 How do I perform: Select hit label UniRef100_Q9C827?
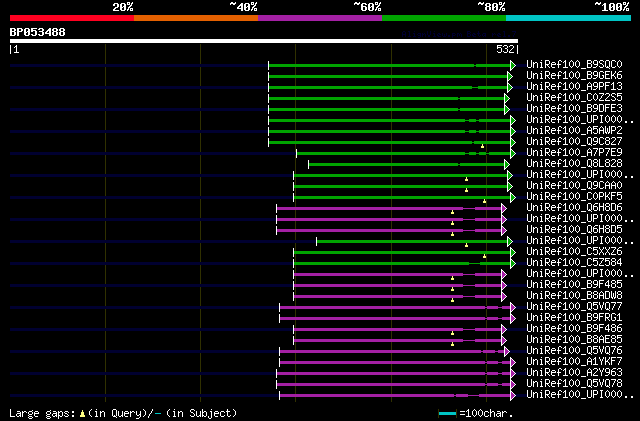pyautogui.click(x=574, y=142)
